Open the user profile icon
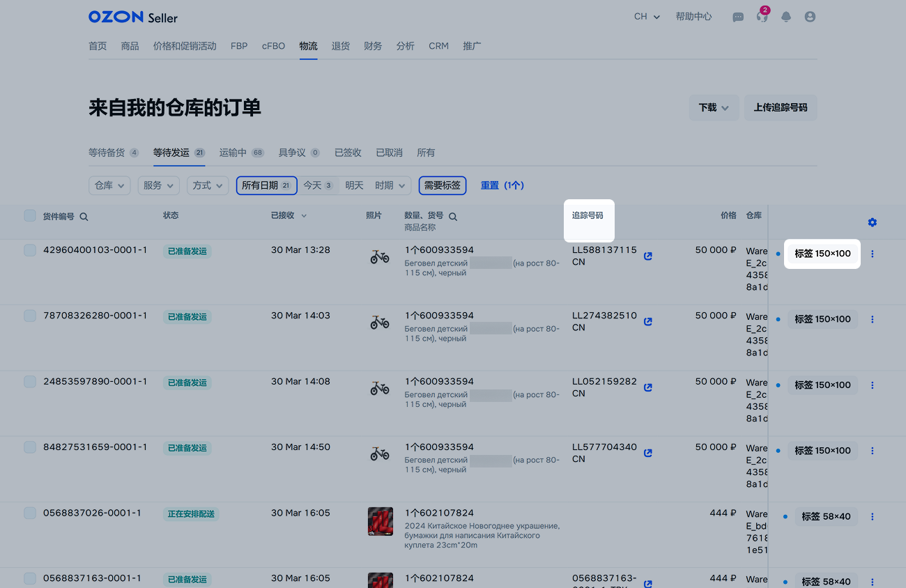Image resolution: width=906 pixels, height=588 pixels. pyautogui.click(x=810, y=17)
